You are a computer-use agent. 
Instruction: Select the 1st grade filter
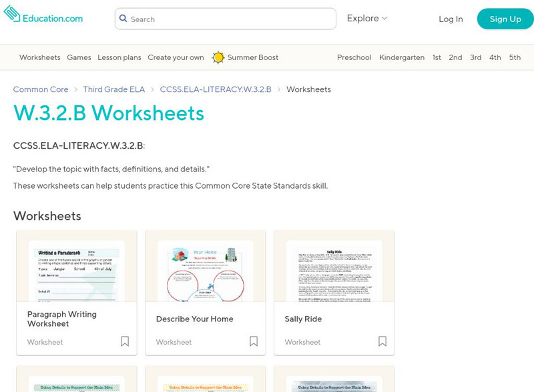[437, 57]
